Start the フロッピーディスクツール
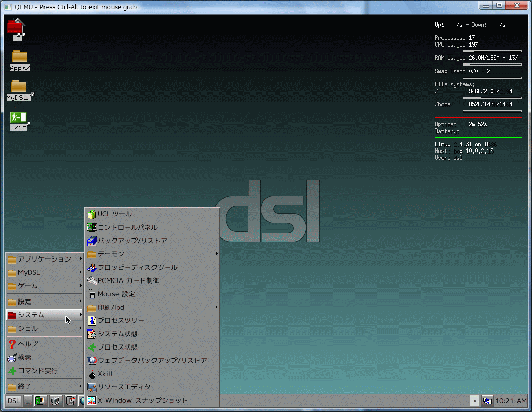 pyautogui.click(x=137, y=268)
